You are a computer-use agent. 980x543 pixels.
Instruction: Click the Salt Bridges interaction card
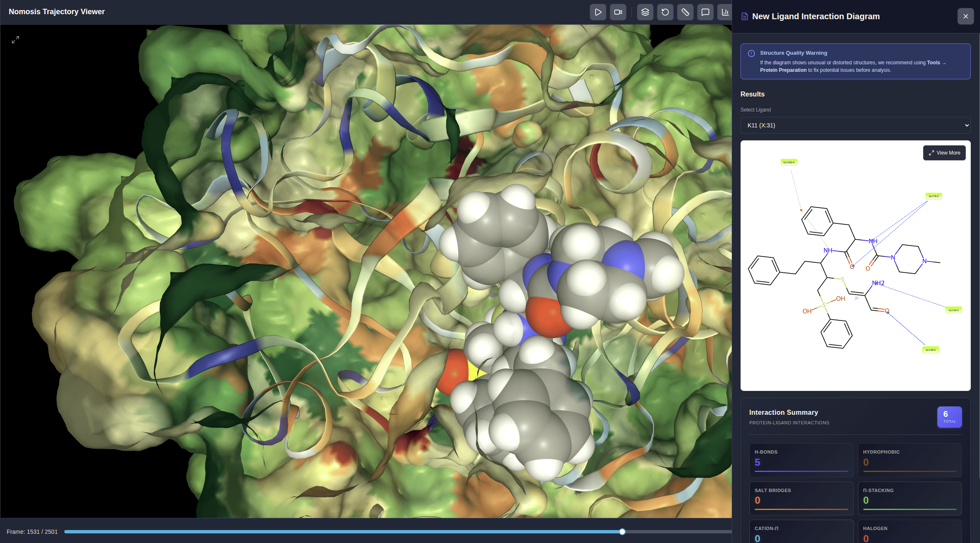coord(801,498)
